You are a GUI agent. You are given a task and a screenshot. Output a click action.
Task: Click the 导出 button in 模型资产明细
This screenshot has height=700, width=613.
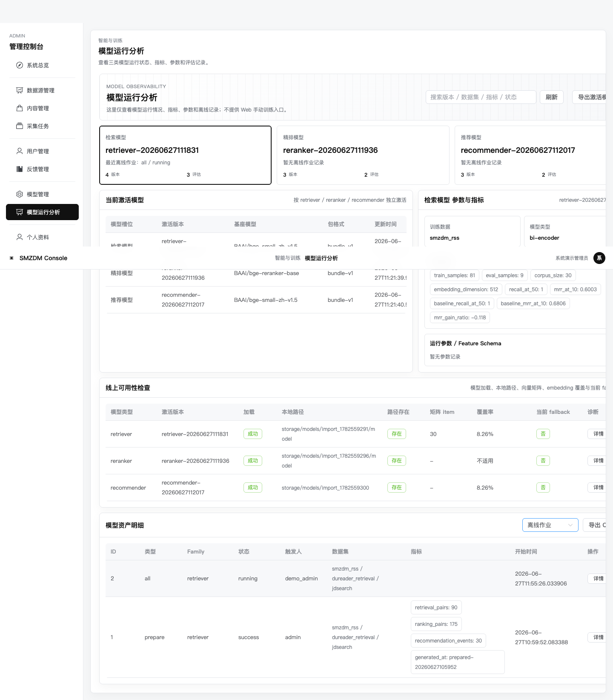[595, 525]
